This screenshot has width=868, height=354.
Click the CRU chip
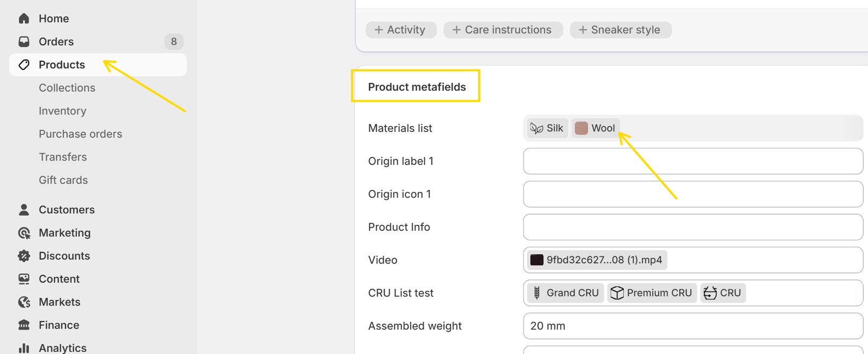pos(723,293)
